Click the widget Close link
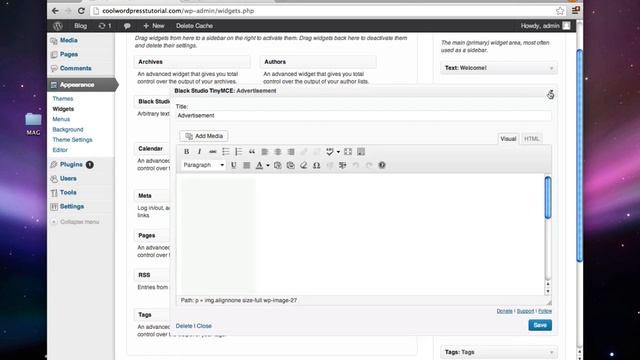This screenshot has height=360, width=640. [204, 326]
